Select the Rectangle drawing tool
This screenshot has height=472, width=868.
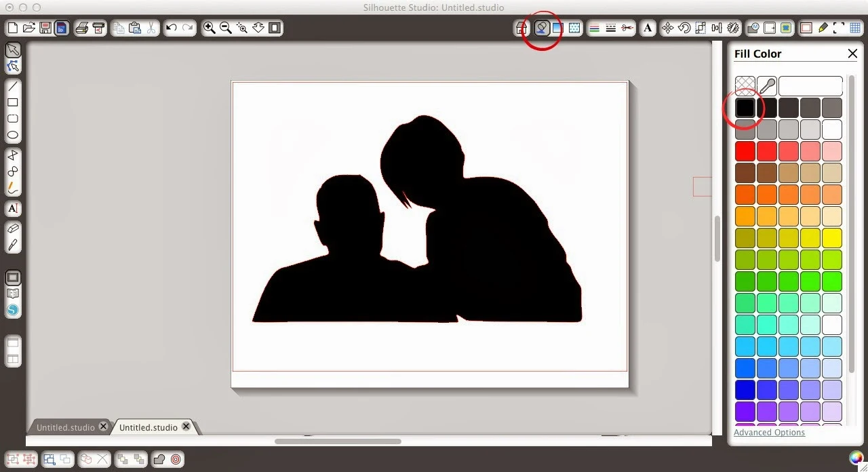(x=13, y=102)
